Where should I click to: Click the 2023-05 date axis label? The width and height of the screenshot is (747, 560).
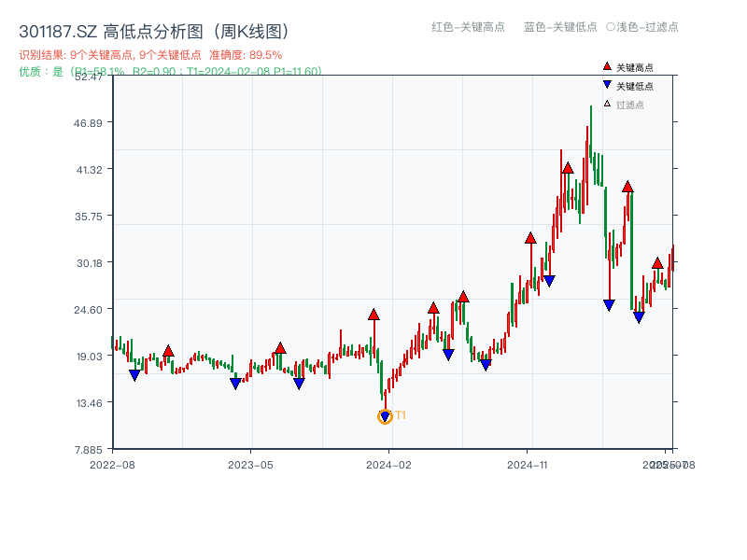point(250,465)
